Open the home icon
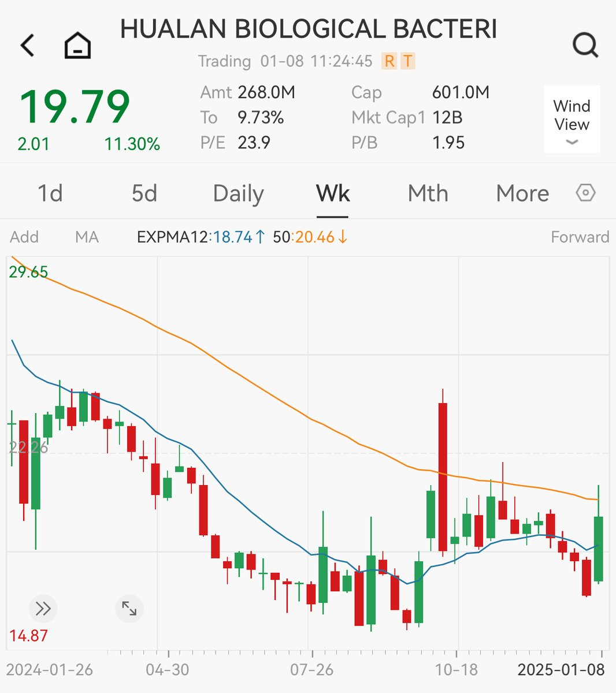Image resolution: width=616 pixels, height=693 pixels. (x=77, y=45)
